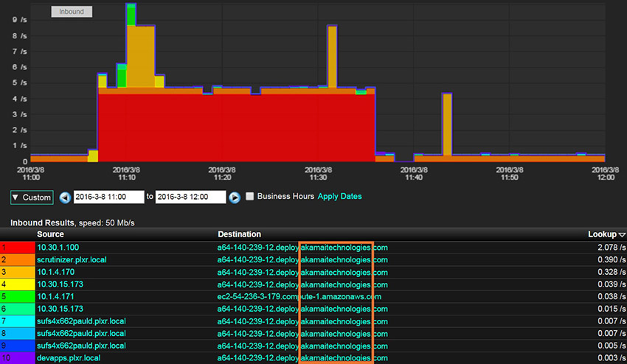This screenshot has height=364, width=627.
Task: Click the Destination column header
Action: (x=239, y=234)
